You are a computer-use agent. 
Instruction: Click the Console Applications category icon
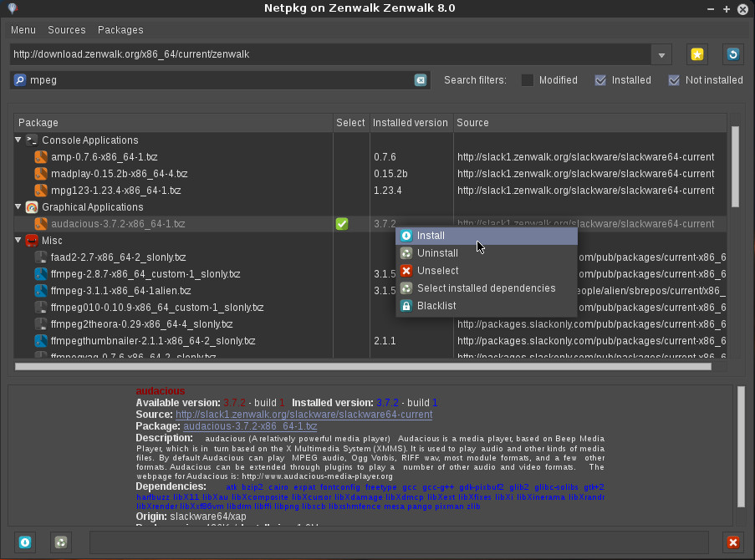(32, 140)
